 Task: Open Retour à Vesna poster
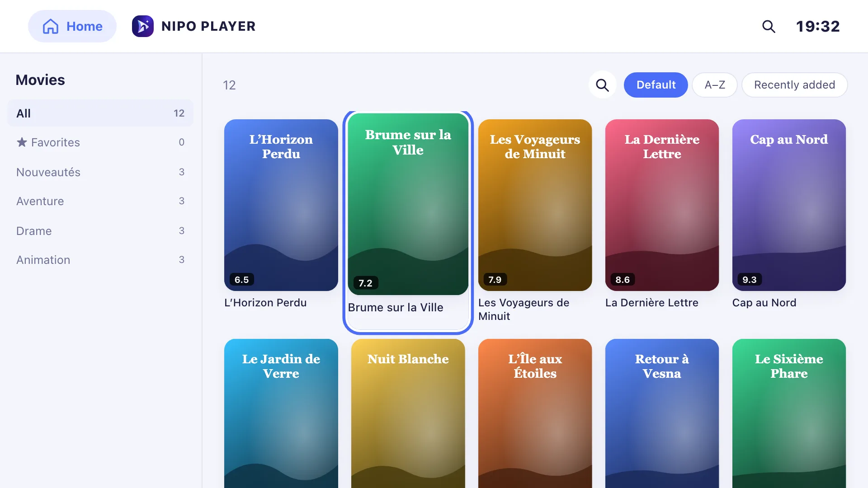click(x=662, y=413)
